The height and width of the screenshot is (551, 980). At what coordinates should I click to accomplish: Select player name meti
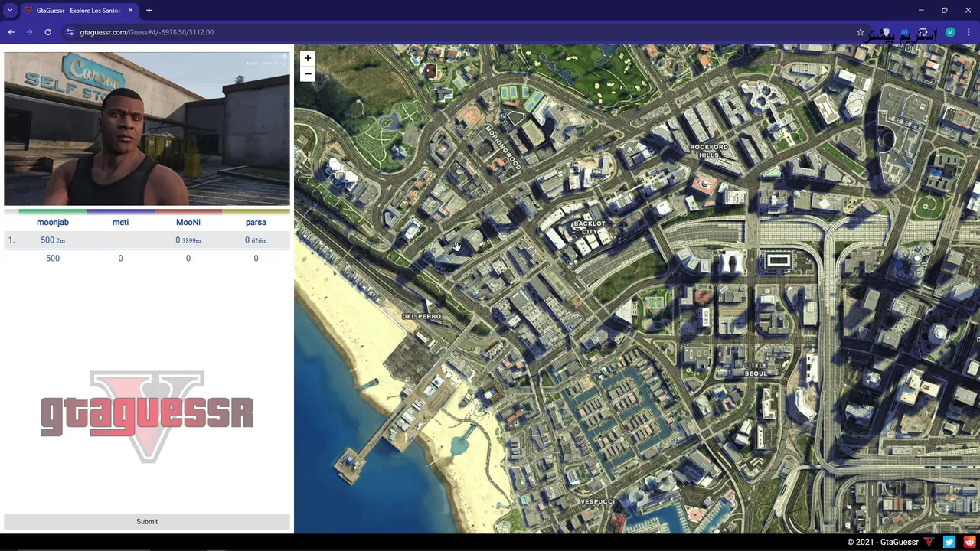pyautogui.click(x=120, y=222)
